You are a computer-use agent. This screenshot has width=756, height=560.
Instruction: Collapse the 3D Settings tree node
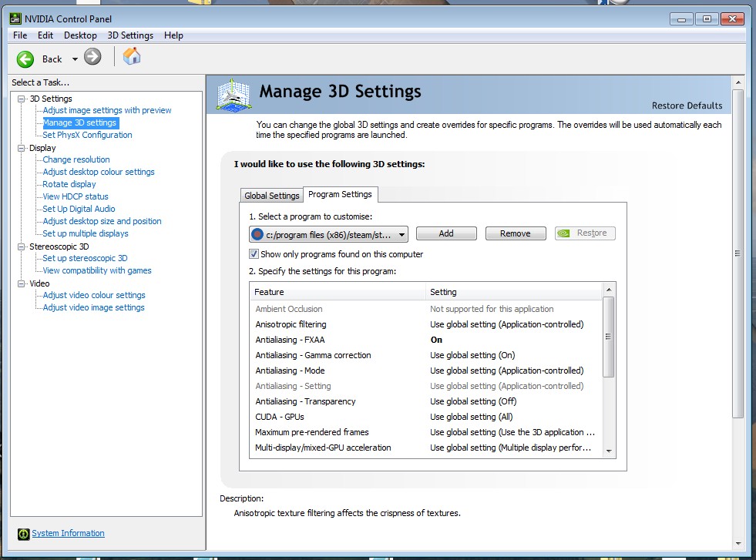(21, 99)
